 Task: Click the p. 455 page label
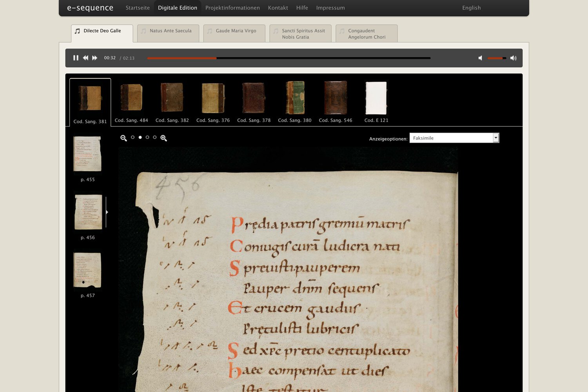[88, 180]
